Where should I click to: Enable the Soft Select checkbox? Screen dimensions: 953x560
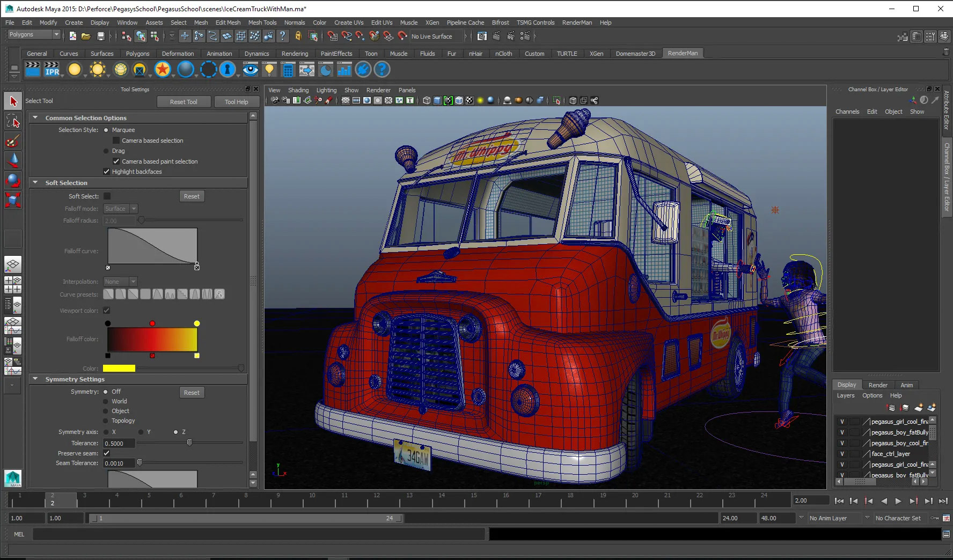click(x=107, y=196)
